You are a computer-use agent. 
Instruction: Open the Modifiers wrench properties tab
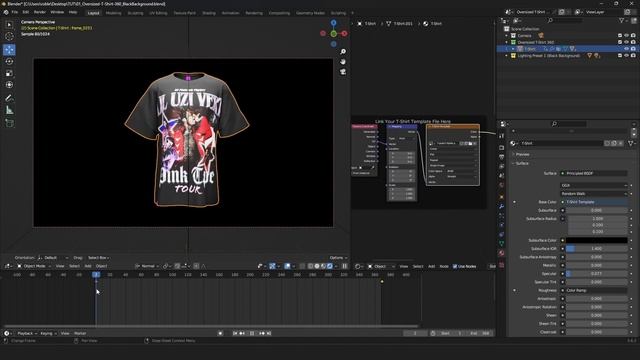tap(502, 207)
